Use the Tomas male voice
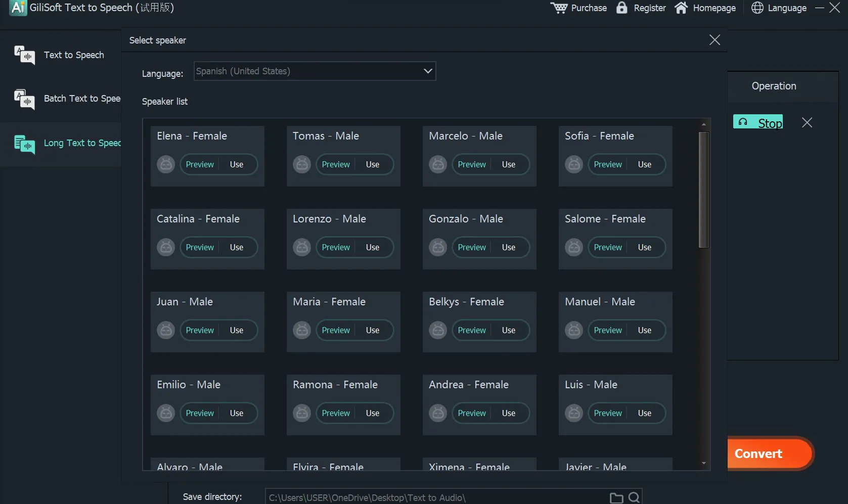This screenshot has width=848, height=504. [373, 164]
